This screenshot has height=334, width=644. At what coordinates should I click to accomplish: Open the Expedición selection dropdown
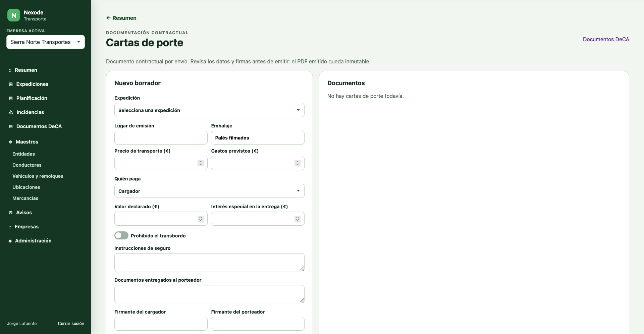[x=209, y=110]
